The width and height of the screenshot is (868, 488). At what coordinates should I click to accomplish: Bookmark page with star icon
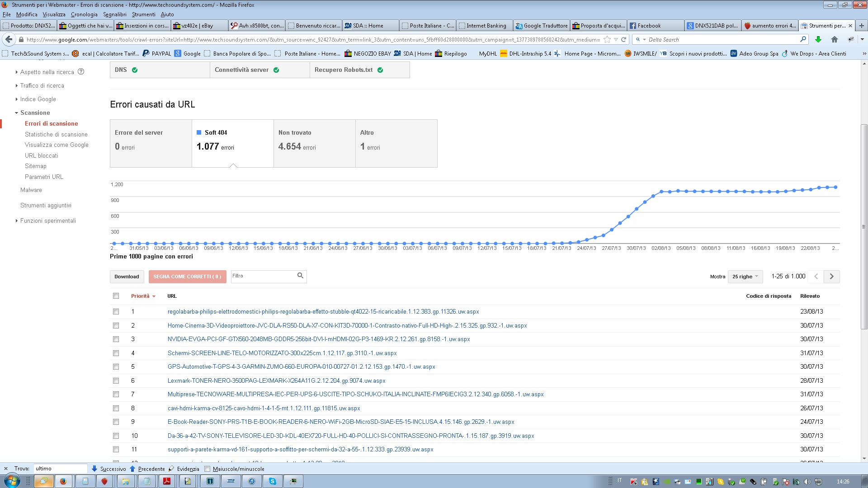click(607, 39)
